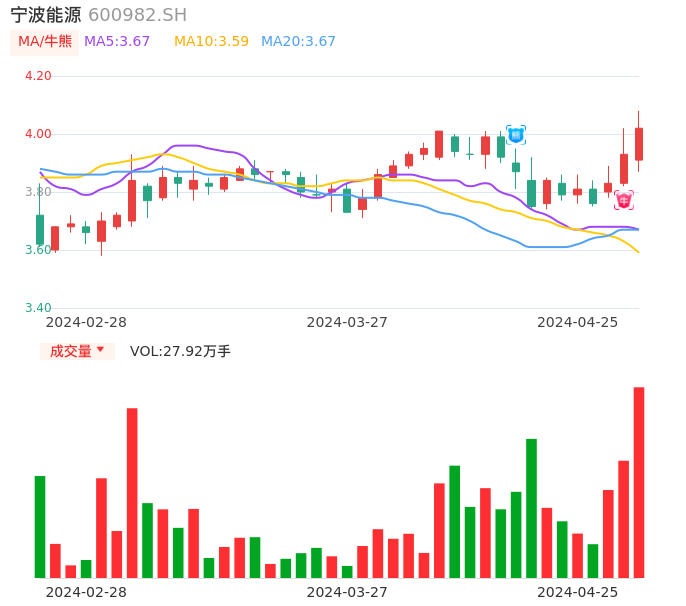The image size is (686, 606).
Task: Click the MA5:3.67 legend label
Action: coord(117,42)
